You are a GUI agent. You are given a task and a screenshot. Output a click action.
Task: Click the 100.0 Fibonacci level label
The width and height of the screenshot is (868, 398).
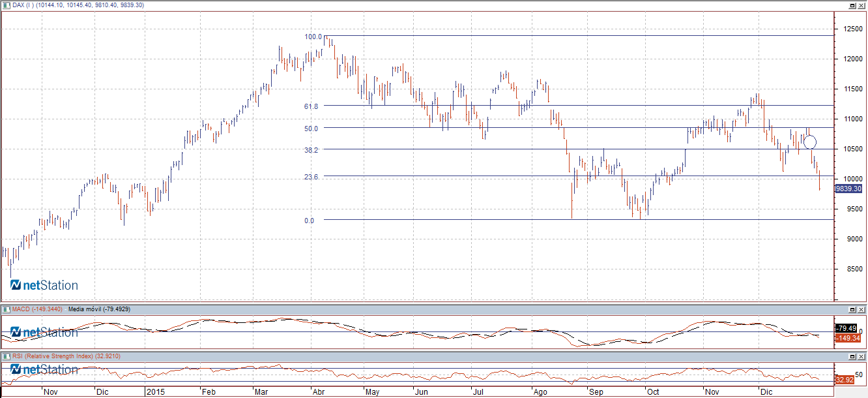click(x=313, y=37)
